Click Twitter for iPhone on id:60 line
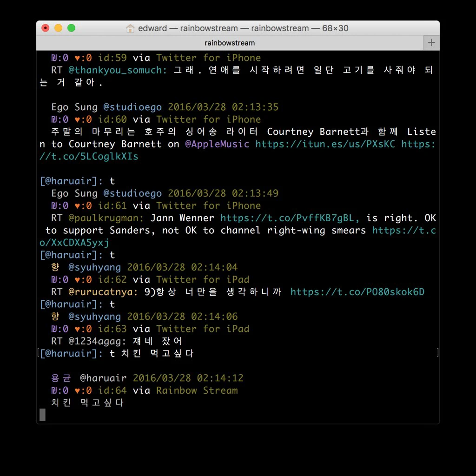This screenshot has height=476, width=476. coord(209,119)
